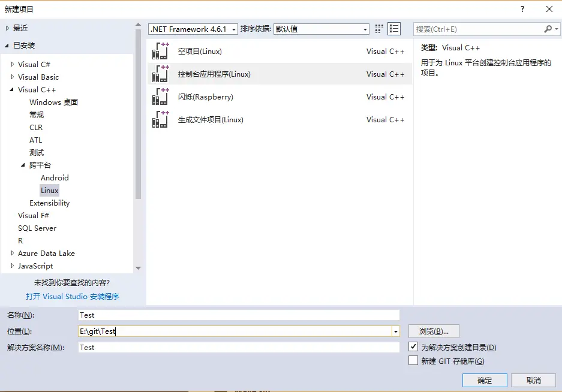Click the 闪烁(Raspberry) template icon
This screenshot has width=562, height=392.
tap(160, 97)
